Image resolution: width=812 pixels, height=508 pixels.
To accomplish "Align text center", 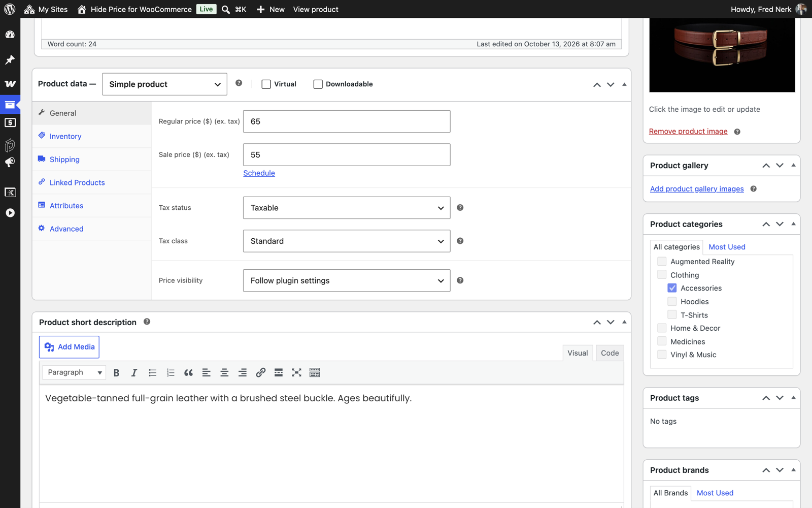I will [224, 373].
